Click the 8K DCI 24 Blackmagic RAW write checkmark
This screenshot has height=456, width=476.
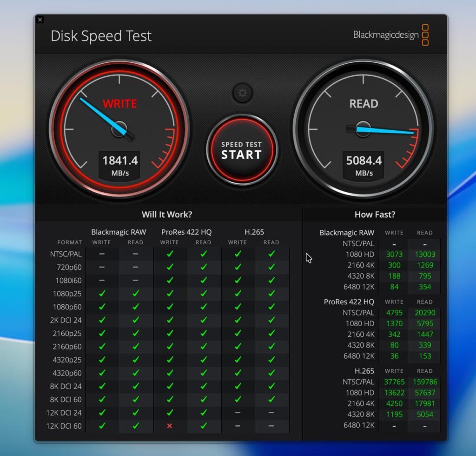click(x=102, y=386)
